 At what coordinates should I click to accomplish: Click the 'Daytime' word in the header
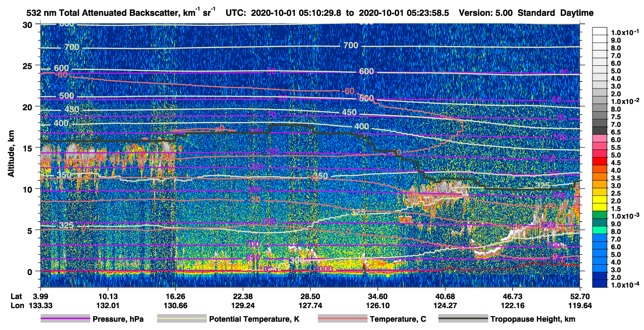pos(577,13)
